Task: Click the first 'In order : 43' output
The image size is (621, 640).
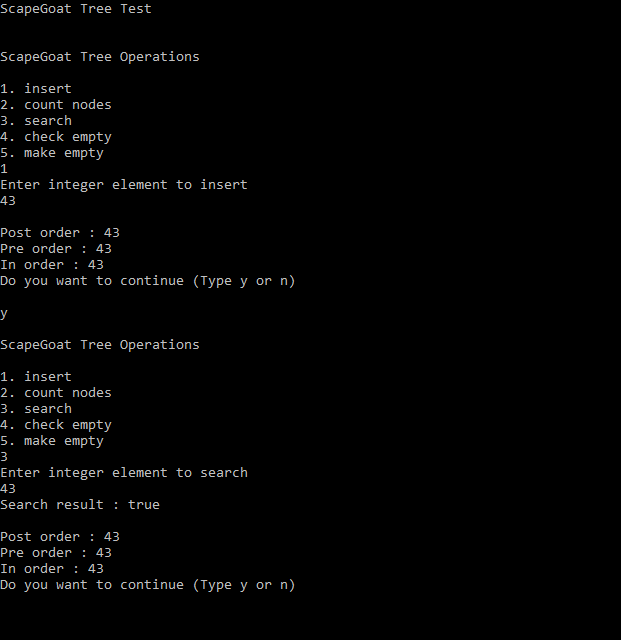Action: click(x=52, y=264)
